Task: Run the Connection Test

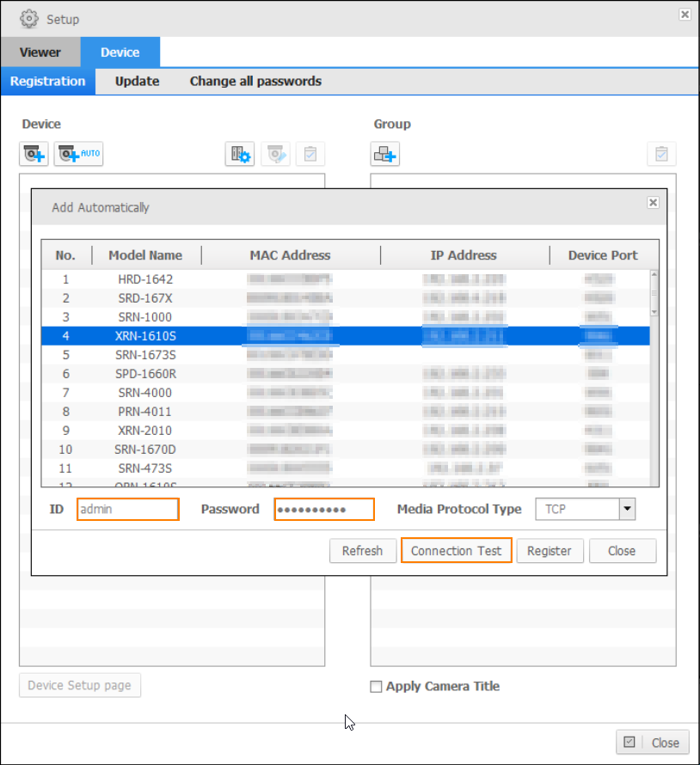Action: pos(457,551)
